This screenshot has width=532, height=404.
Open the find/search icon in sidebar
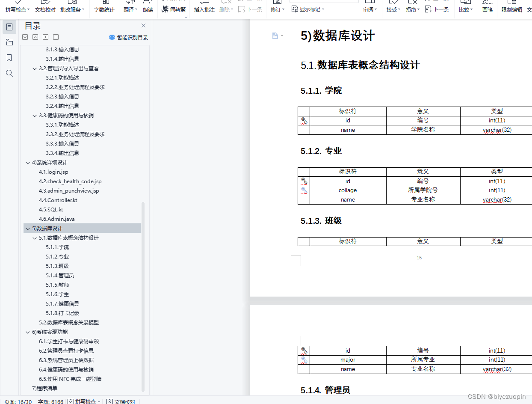9,73
